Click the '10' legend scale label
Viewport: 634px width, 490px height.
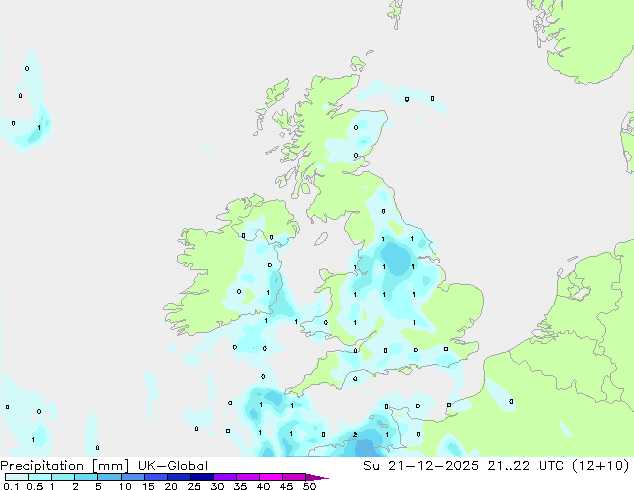[x=125, y=486]
